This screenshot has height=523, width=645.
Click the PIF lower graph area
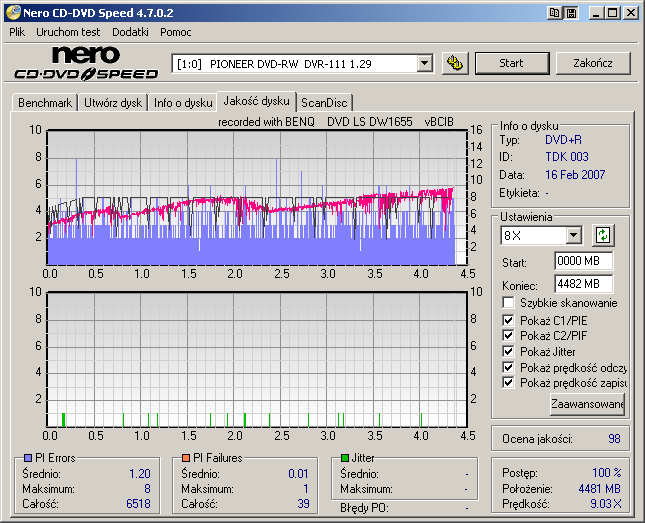click(x=257, y=360)
